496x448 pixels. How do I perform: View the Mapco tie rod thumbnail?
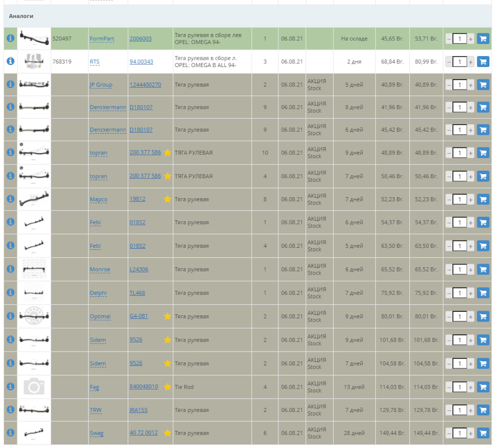click(x=34, y=199)
